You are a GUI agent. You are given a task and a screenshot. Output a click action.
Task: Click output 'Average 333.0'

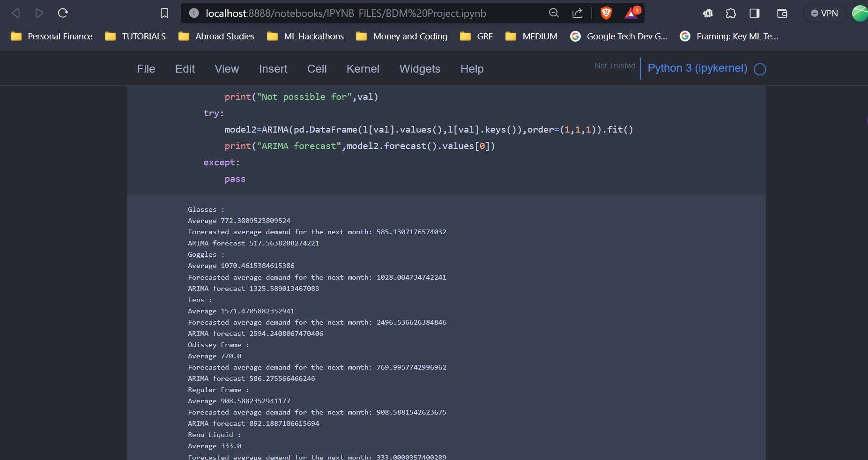[215, 446]
